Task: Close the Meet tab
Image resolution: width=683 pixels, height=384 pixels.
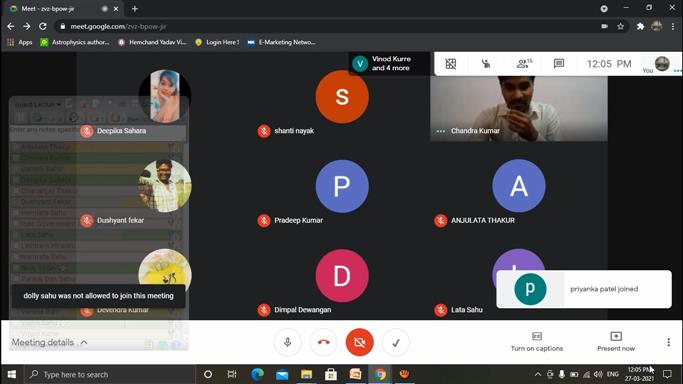Action: 116,9
